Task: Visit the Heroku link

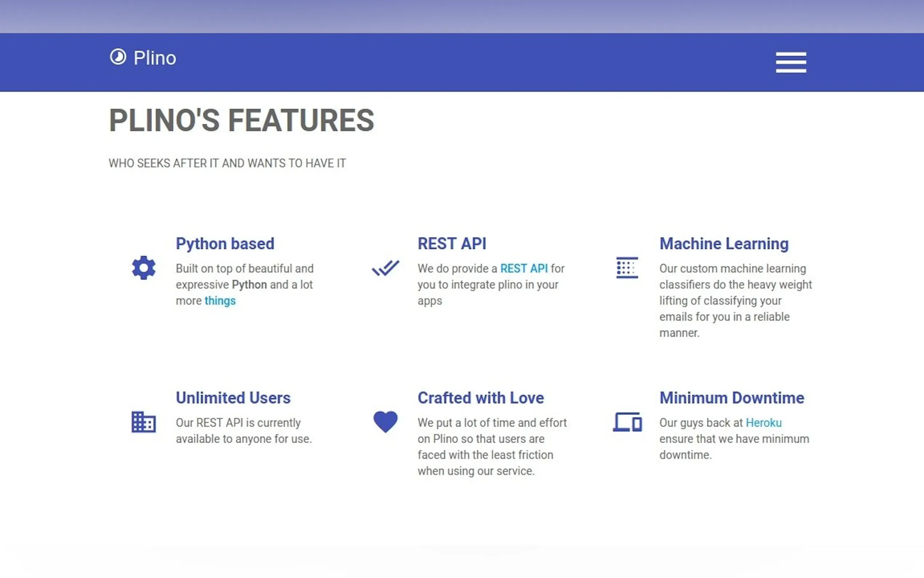Action: [x=764, y=423]
